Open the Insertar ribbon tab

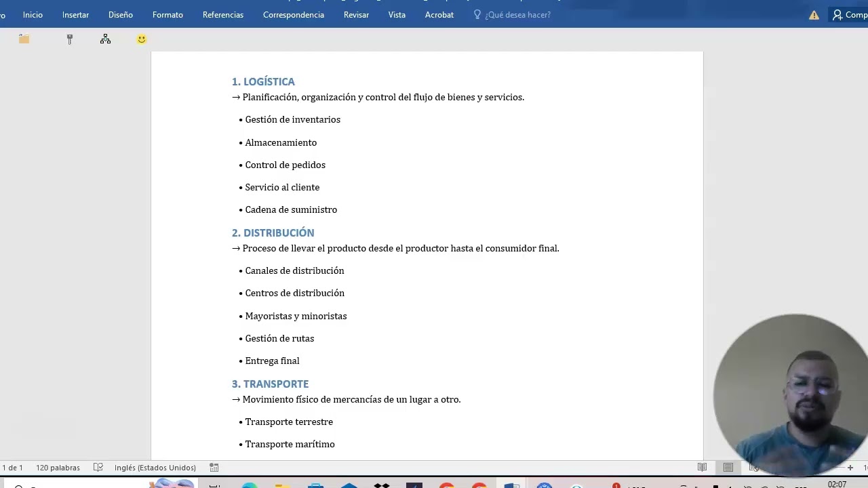(75, 15)
